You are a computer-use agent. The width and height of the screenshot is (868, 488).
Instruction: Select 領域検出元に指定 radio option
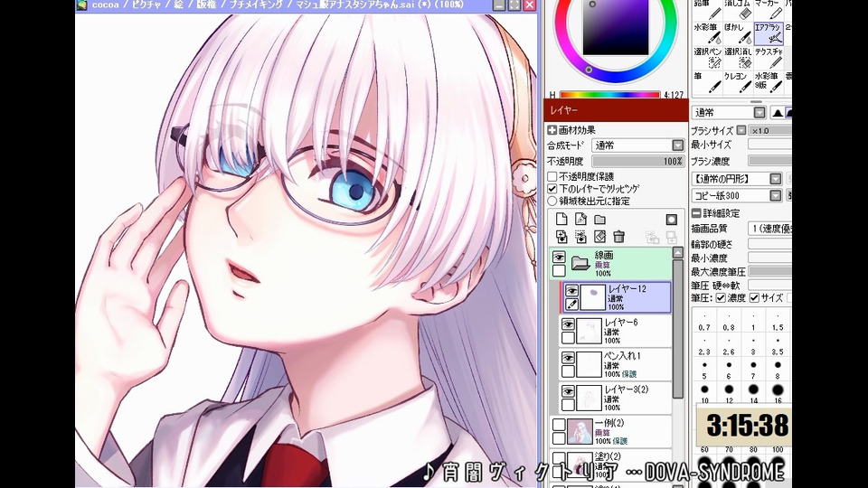tap(552, 201)
